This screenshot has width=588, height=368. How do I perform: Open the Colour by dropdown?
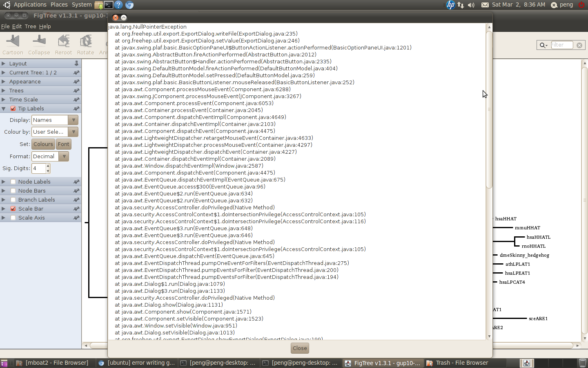pyautogui.click(x=55, y=132)
